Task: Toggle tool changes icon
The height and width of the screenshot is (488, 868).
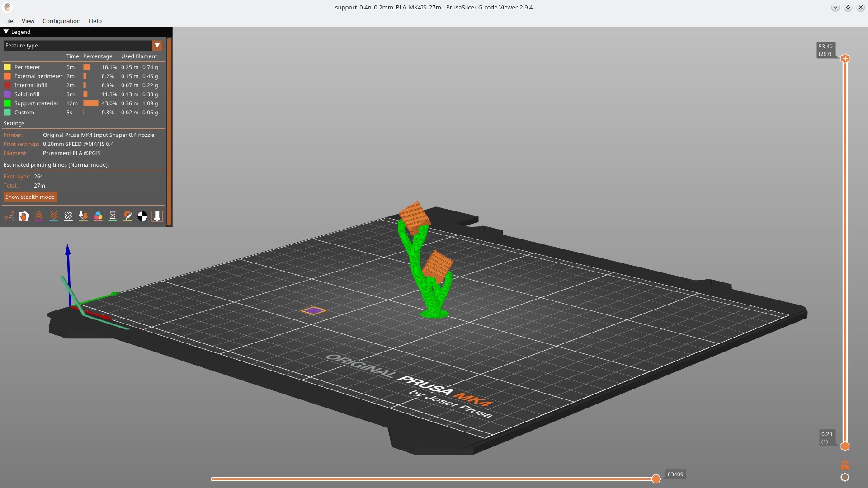Action: [x=83, y=216]
